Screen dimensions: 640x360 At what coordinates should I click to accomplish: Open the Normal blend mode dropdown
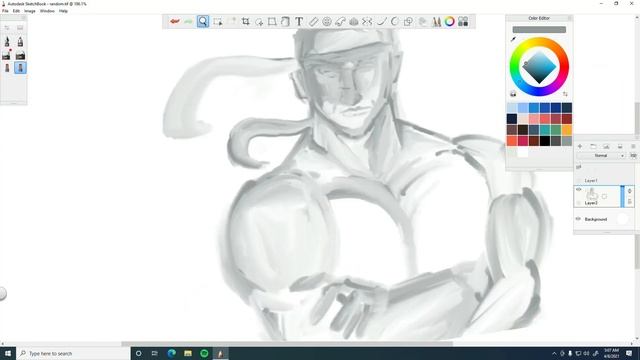point(600,156)
